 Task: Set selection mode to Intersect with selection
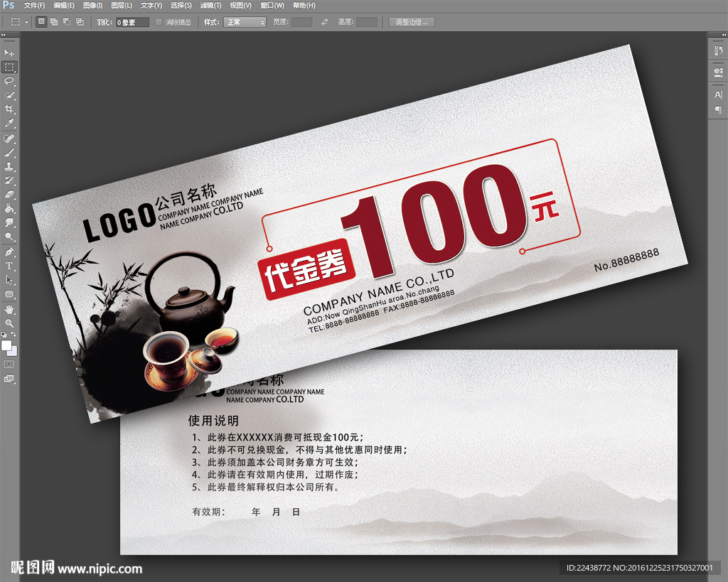coord(80,22)
